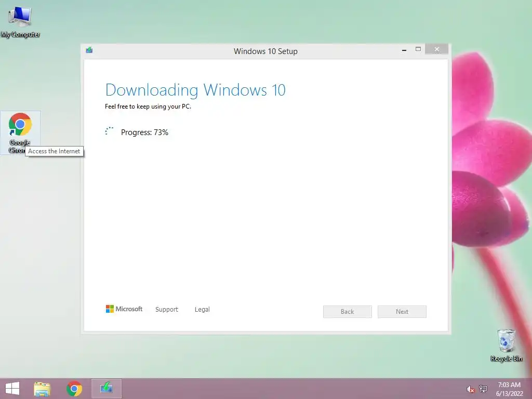Launch Chrome from the taskbar
532x399 pixels.
pyautogui.click(x=74, y=389)
